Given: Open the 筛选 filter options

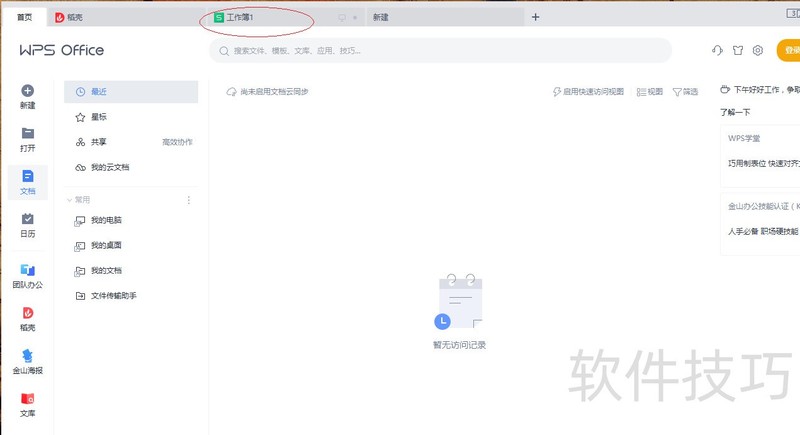Looking at the screenshot, I should (685, 92).
